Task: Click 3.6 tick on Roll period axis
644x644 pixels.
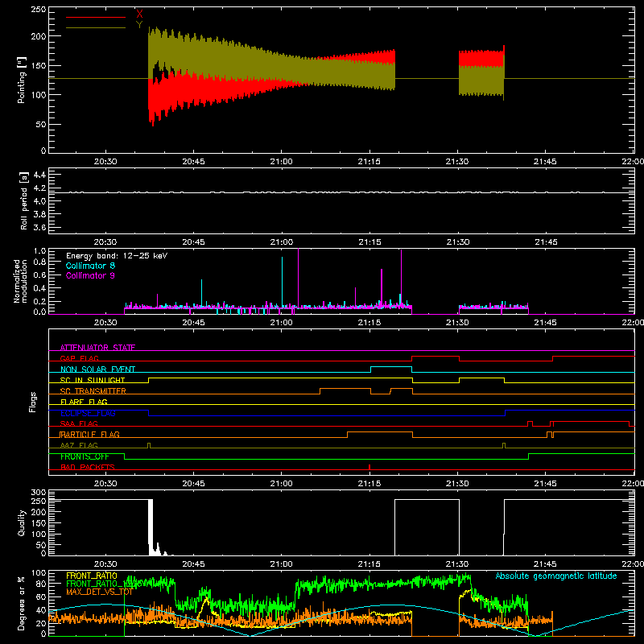Action: pos(39,227)
